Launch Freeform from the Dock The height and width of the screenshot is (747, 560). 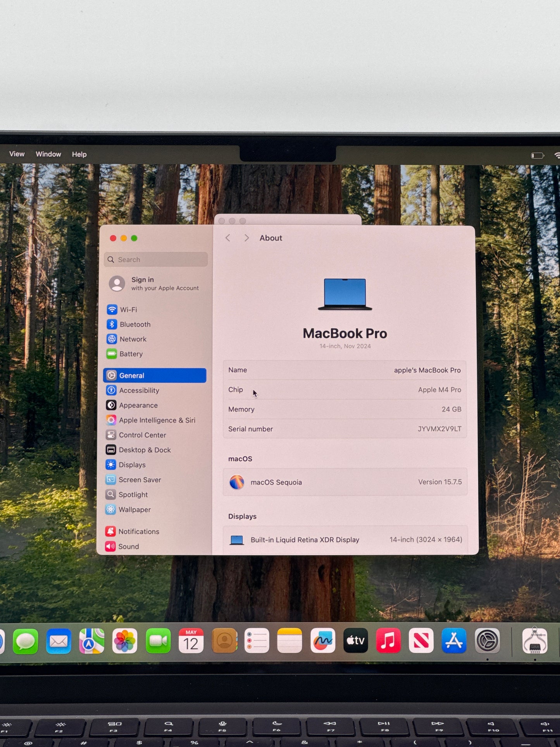[x=323, y=641]
